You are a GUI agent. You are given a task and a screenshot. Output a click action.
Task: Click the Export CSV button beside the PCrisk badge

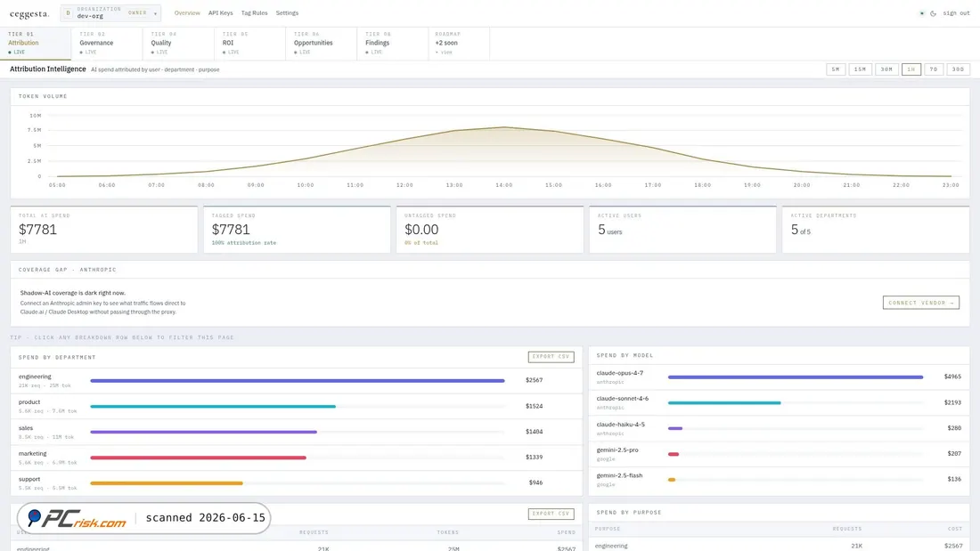point(551,514)
